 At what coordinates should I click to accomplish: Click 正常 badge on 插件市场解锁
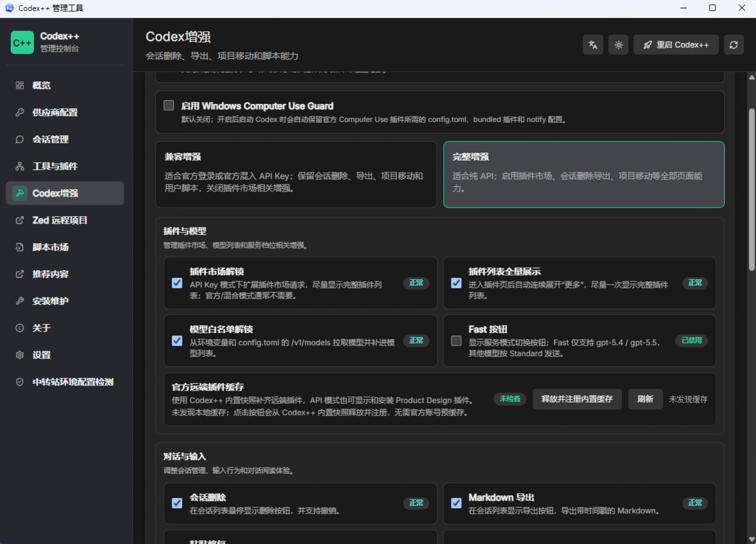tap(416, 283)
